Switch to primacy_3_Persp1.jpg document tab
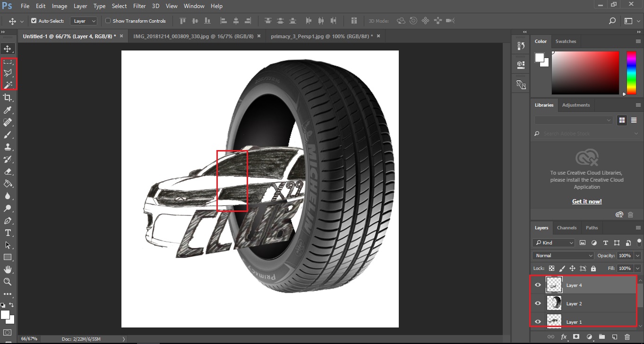Screen dimensions: 644x344 [x=322, y=36]
